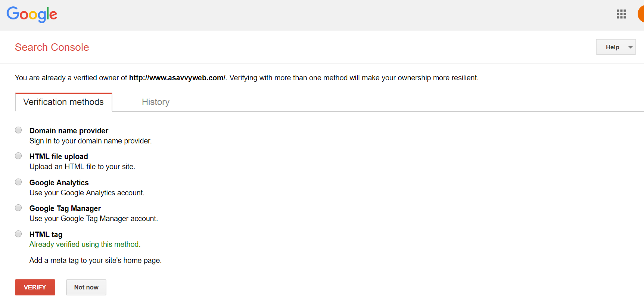Click the Domain name provider label

click(69, 131)
